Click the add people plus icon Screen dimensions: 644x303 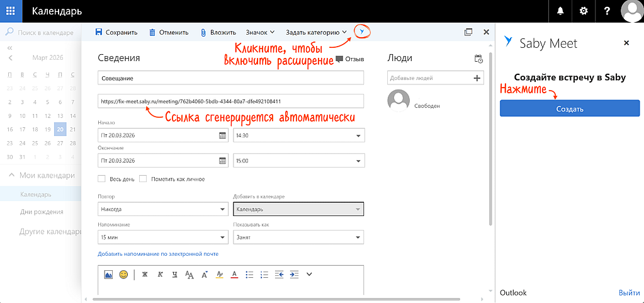point(477,78)
